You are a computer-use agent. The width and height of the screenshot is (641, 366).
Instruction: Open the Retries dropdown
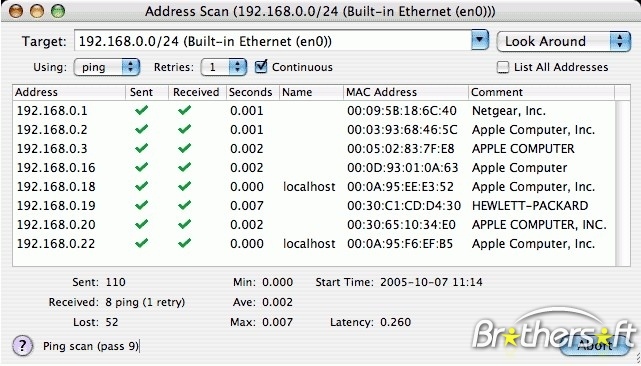[x=224, y=67]
